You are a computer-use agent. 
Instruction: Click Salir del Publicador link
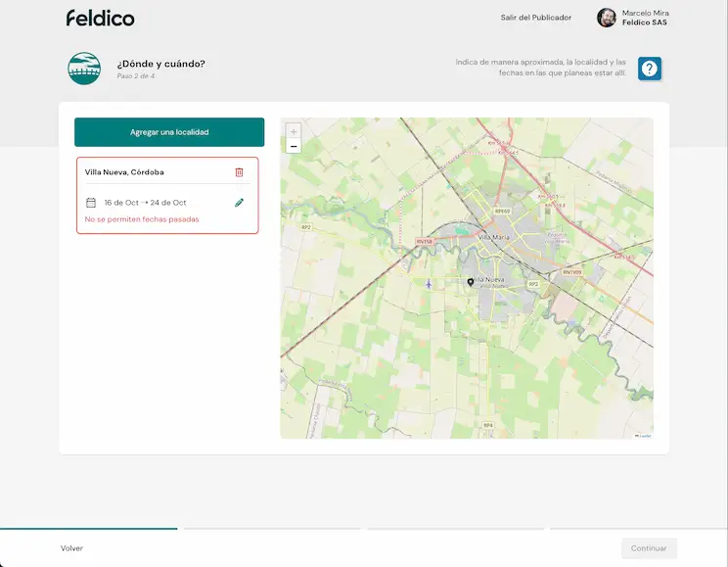pyautogui.click(x=536, y=18)
